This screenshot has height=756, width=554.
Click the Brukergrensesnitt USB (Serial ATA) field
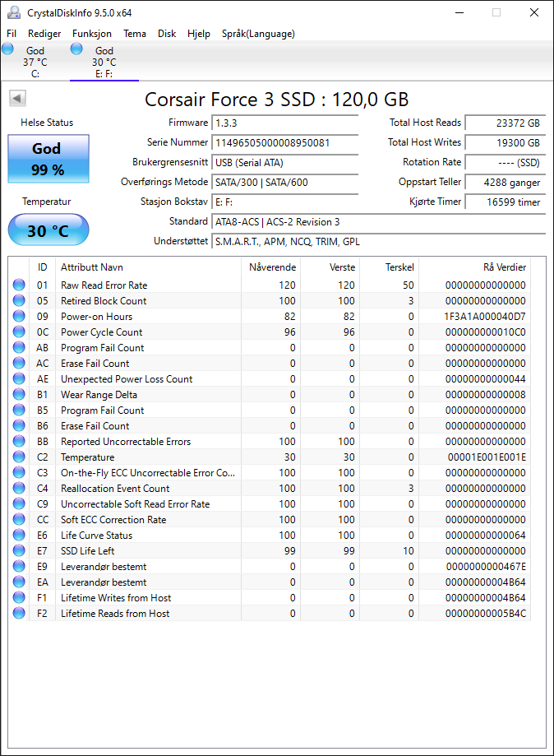click(284, 163)
